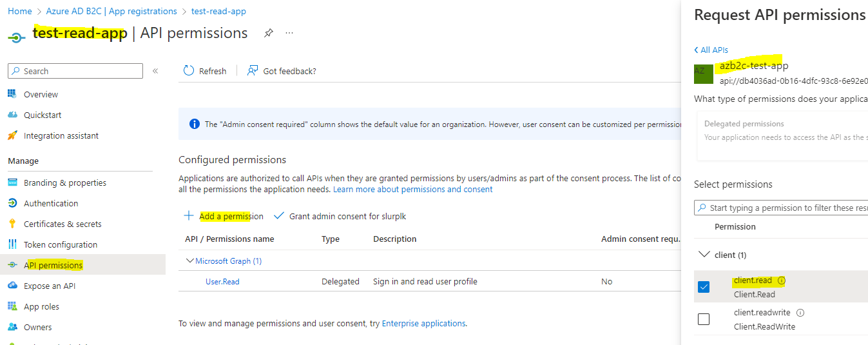Viewport: 868px width, 345px height.
Task: Open Azure AD B2C | App registrations breadcrumb
Action: coord(111,11)
